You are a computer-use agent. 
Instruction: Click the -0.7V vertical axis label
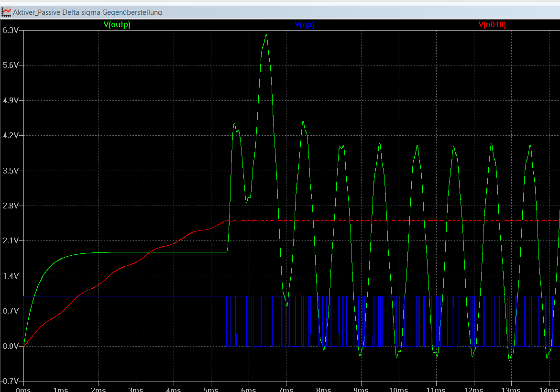point(11,381)
